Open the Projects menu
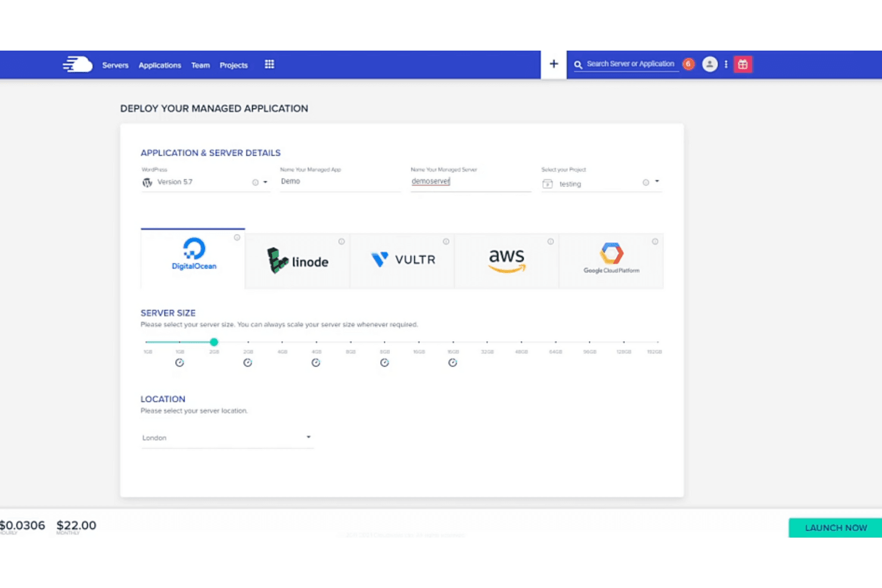882x588 pixels. point(234,66)
